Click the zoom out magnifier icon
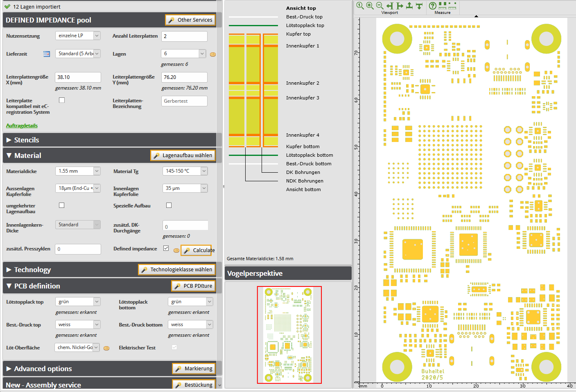 tap(379, 5)
